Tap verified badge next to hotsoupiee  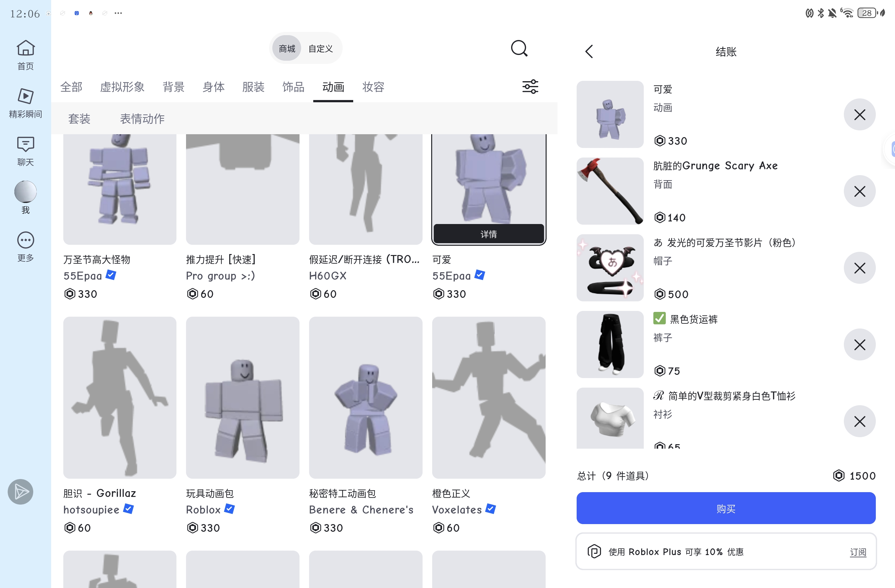coord(128,509)
